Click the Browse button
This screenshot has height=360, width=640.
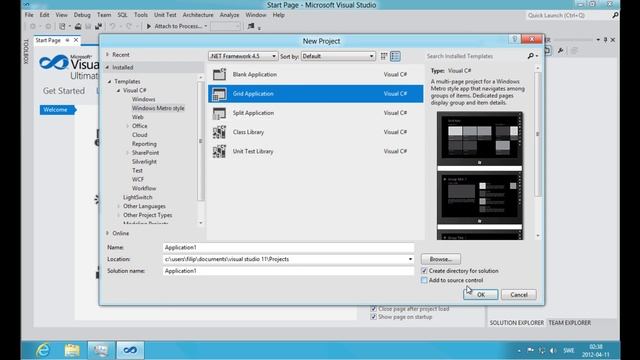coord(441,259)
